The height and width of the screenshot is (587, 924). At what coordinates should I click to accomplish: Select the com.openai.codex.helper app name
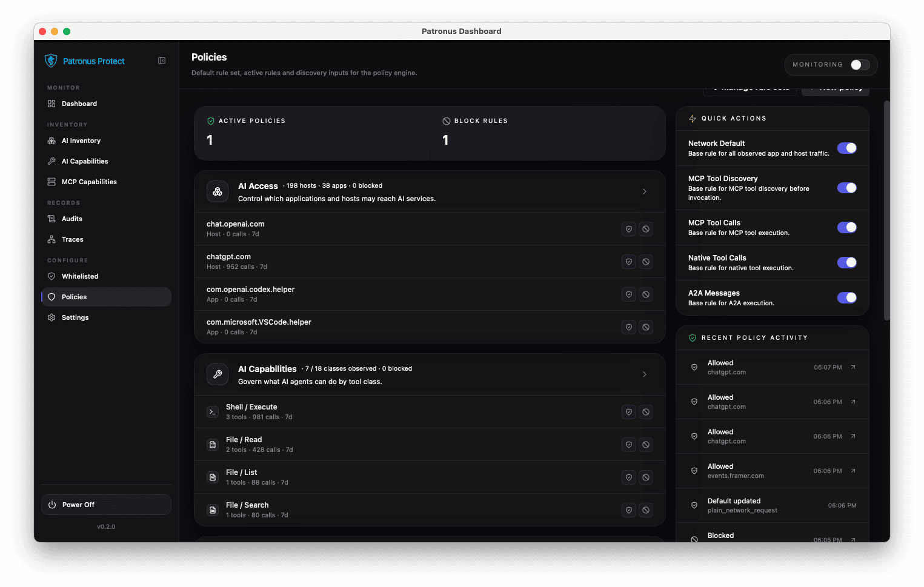click(251, 290)
